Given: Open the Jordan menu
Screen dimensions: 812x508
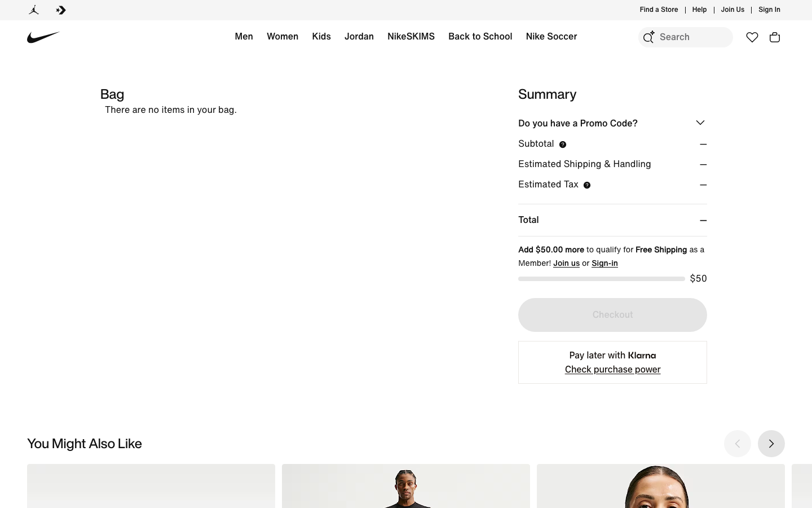Looking at the screenshot, I should [359, 36].
